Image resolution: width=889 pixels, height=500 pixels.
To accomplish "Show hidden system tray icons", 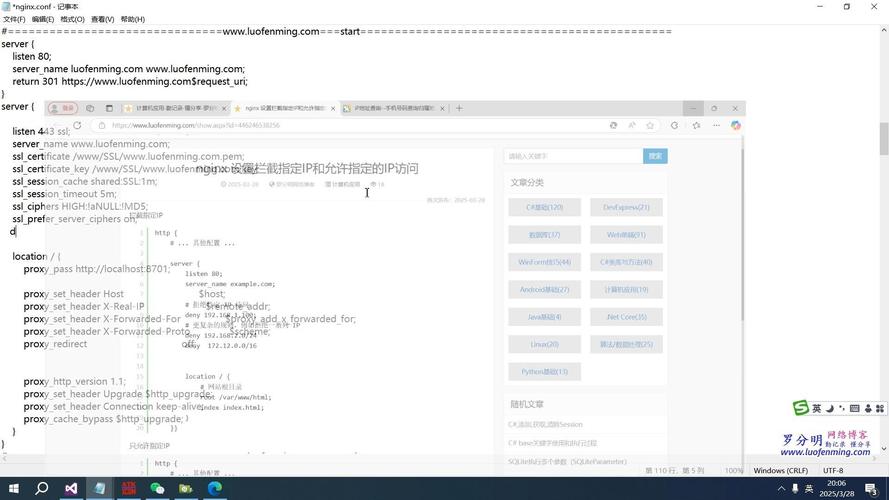I will (x=781, y=489).
